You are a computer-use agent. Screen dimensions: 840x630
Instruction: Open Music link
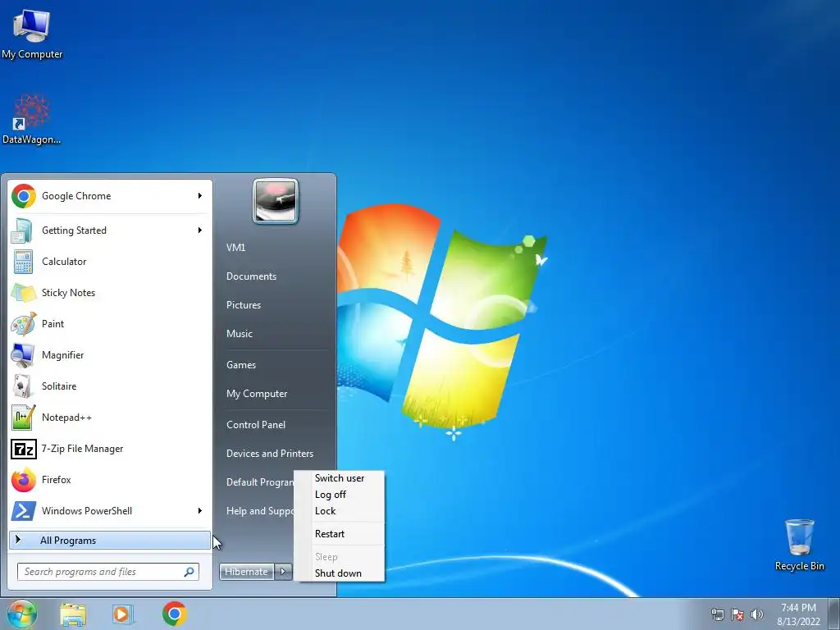(240, 334)
